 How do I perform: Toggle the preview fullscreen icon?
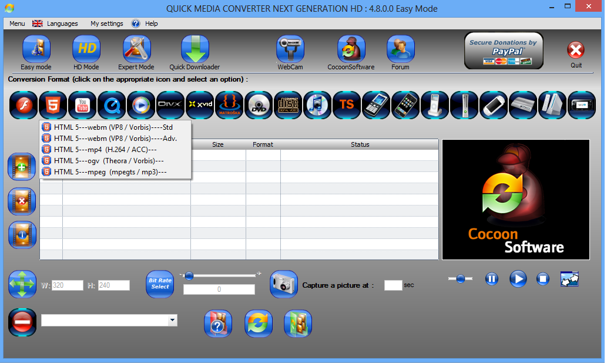569,279
